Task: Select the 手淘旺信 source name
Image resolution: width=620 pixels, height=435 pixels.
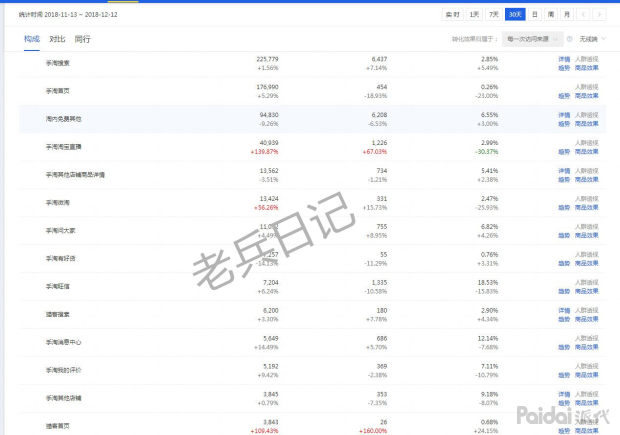Action: (x=58, y=286)
